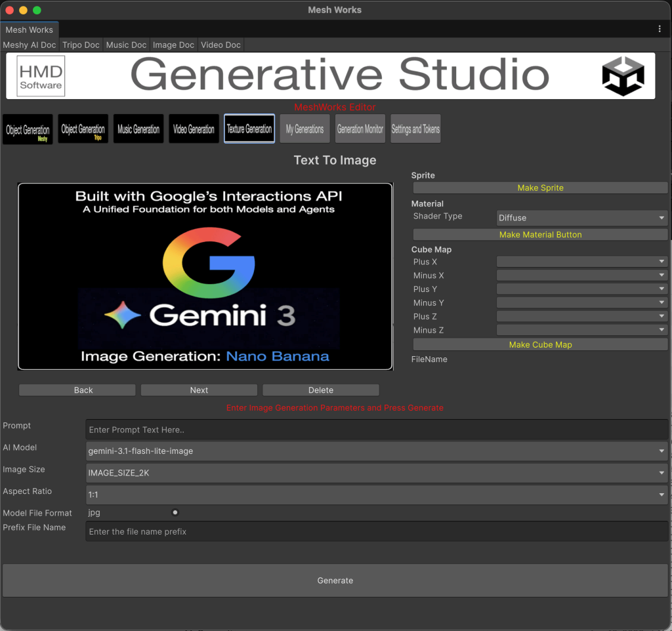Open the Music Doc link

click(127, 45)
